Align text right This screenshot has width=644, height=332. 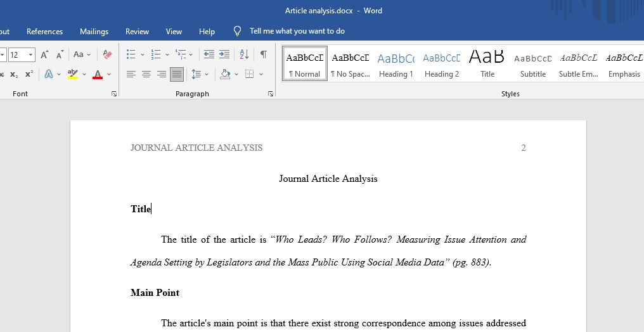pos(162,74)
